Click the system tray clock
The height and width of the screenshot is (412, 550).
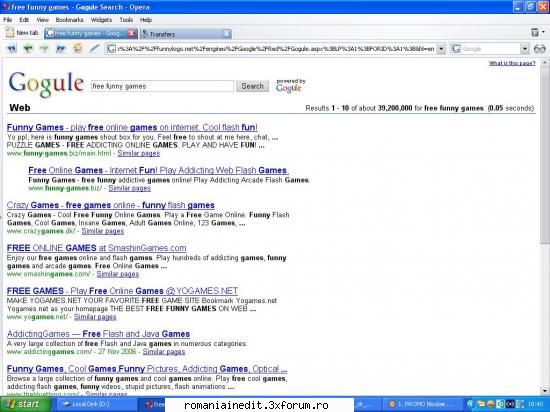[535, 404]
